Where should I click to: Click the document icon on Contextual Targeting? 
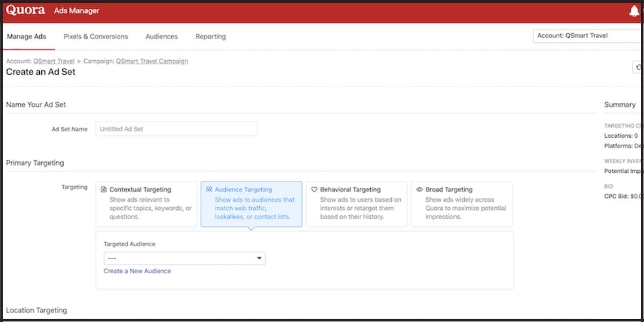click(x=103, y=188)
